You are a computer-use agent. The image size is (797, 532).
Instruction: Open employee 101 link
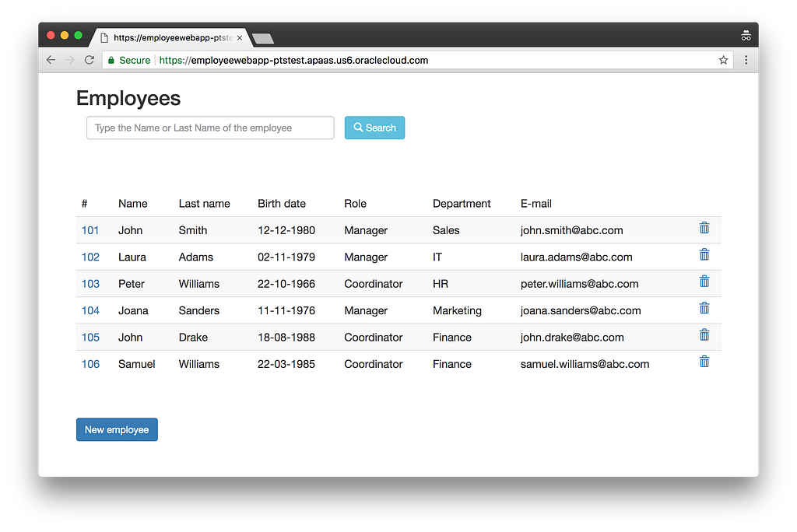(x=90, y=230)
